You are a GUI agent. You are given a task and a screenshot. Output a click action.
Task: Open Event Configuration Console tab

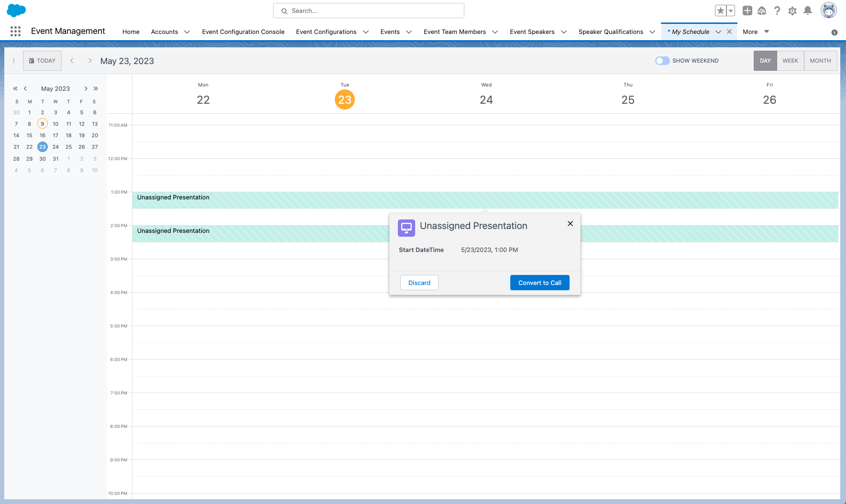pyautogui.click(x=243, y=32)
